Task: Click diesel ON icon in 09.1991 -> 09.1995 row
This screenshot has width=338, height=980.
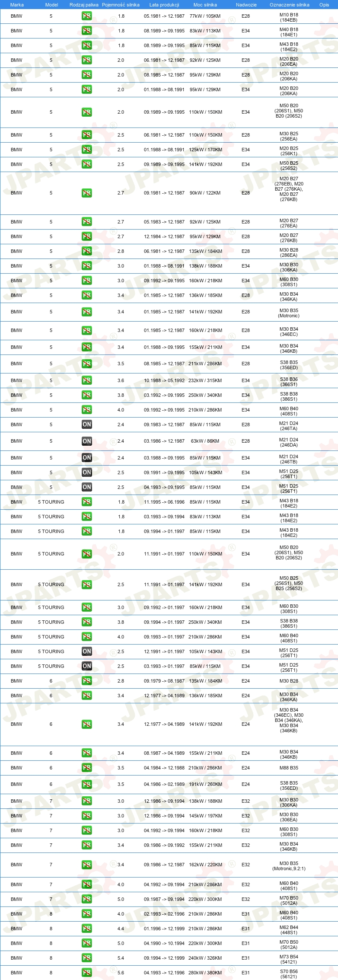Action: (x=86, y=472)
